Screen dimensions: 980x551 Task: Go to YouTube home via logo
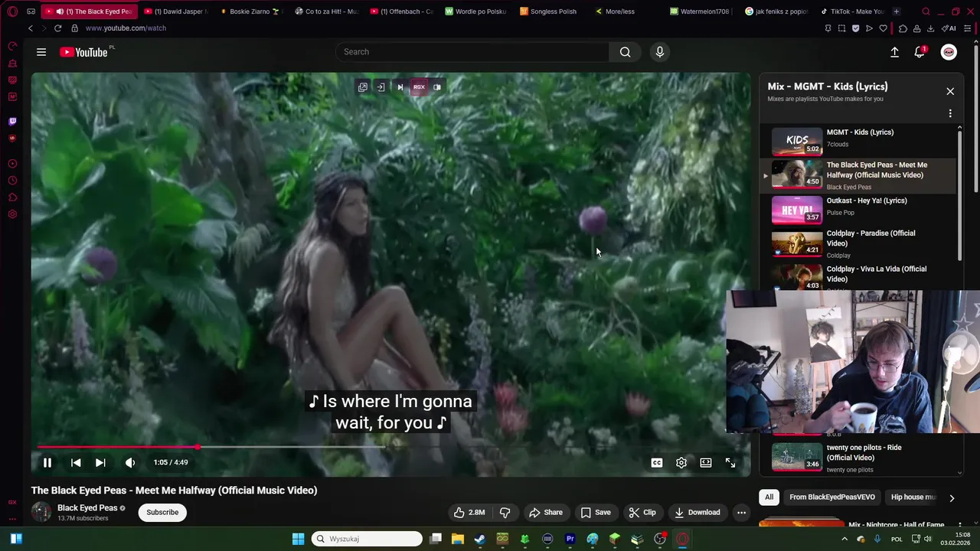click(84, 52)
